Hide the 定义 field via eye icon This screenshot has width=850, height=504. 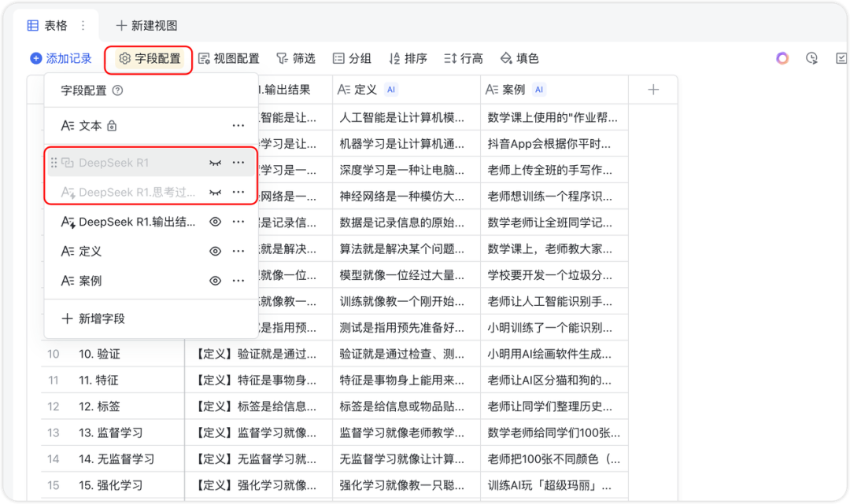coord(215,251)
